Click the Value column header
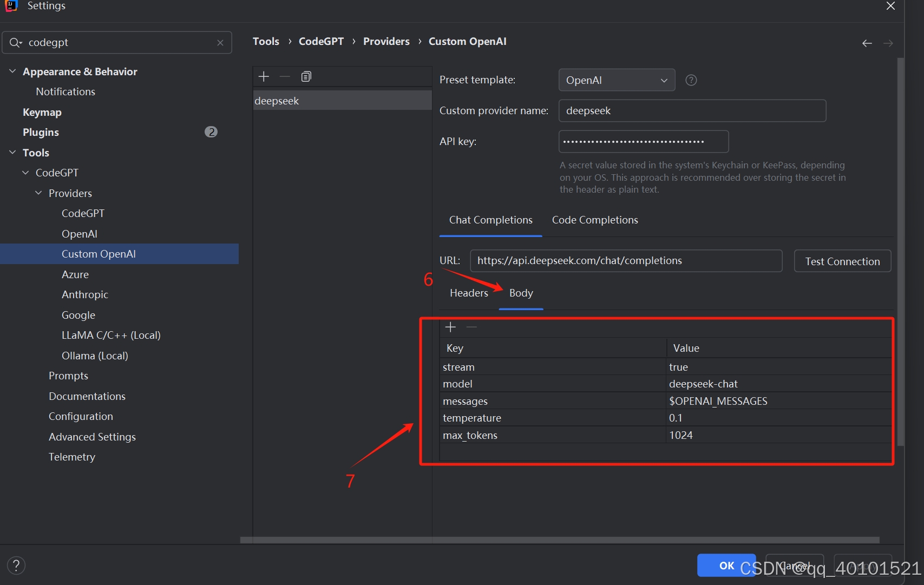The width and height of the screenshot is (924, 585). click(x=779, y=348)
